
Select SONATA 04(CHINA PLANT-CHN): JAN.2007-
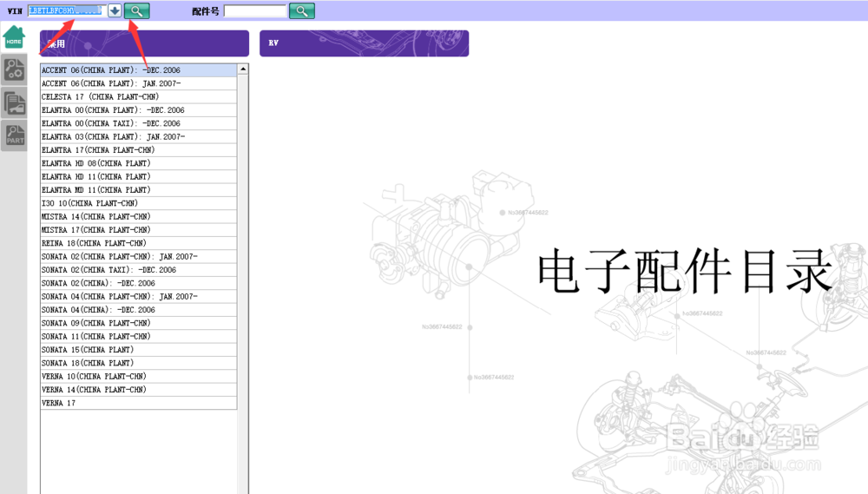138,296
